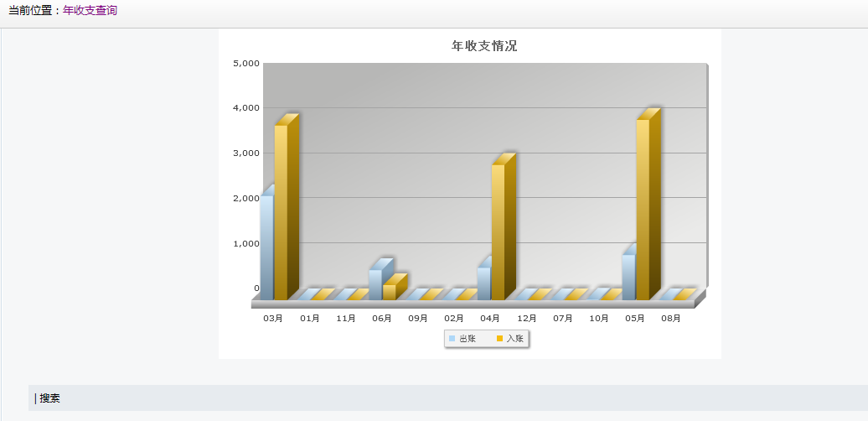Select the blue 出账 bar for 06月
868x421 pixels.
pos(375,285)
